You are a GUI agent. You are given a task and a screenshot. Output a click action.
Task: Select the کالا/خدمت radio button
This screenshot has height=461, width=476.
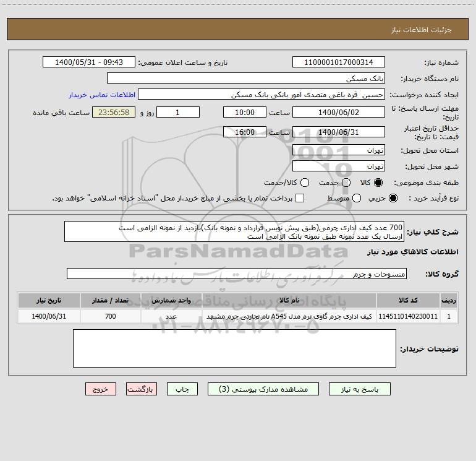point(305,183)
